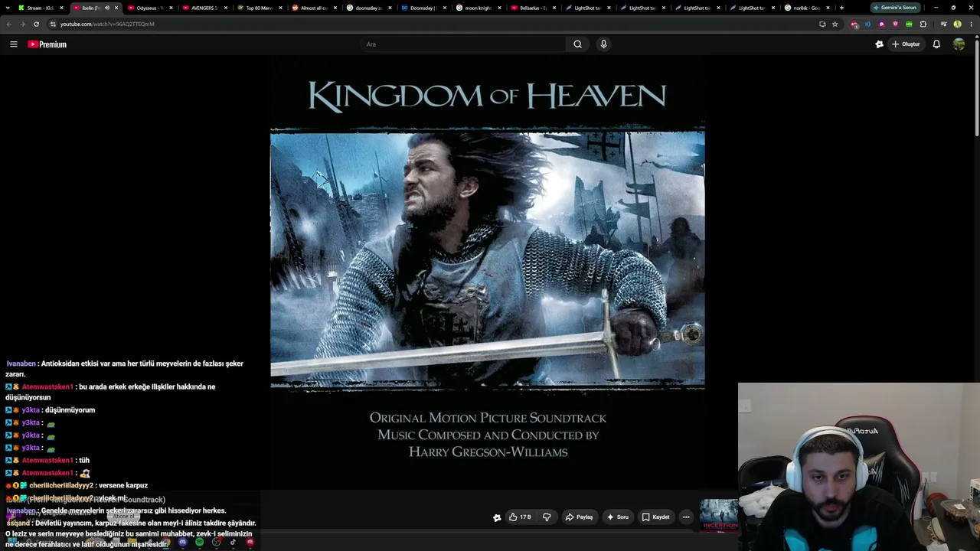Switch to the AVENGERS tab
Image resolution: width=980 pixels, height=551 pixels.
(x=205, y=8)
